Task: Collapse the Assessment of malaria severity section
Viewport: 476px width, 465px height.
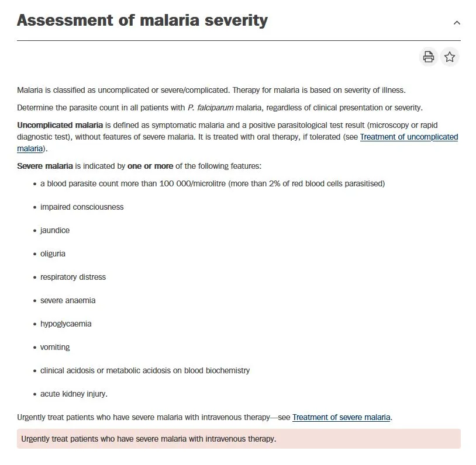Action: coord(457,23)
